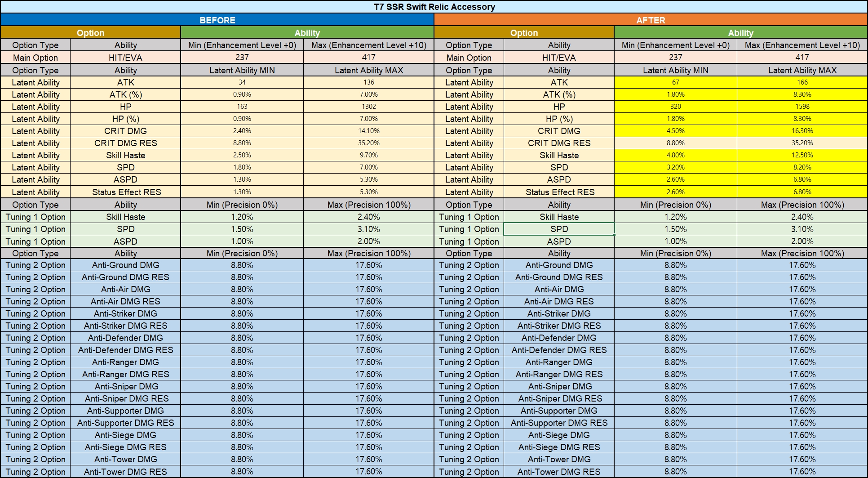Click AFTER Min (Precision 0%) header above Tuning 2
The height and width of the screenshot is (478, 868).
click(x=675, y=253)
